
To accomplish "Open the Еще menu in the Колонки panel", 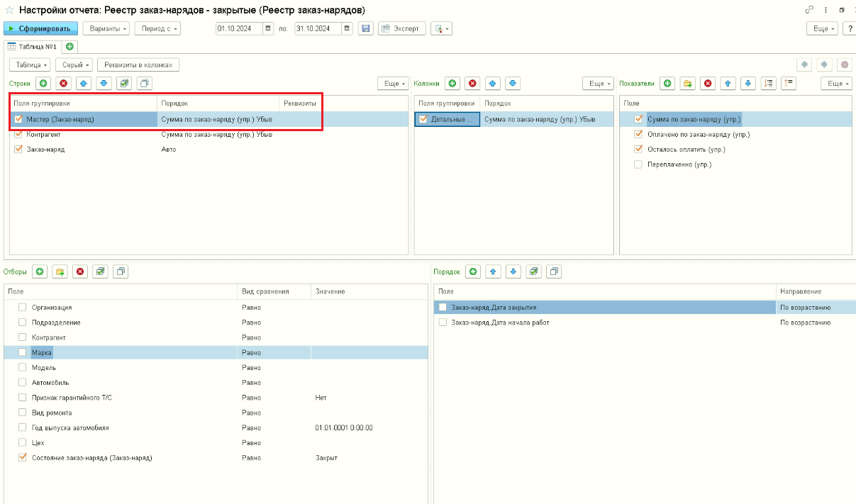I will coord(598,84).
